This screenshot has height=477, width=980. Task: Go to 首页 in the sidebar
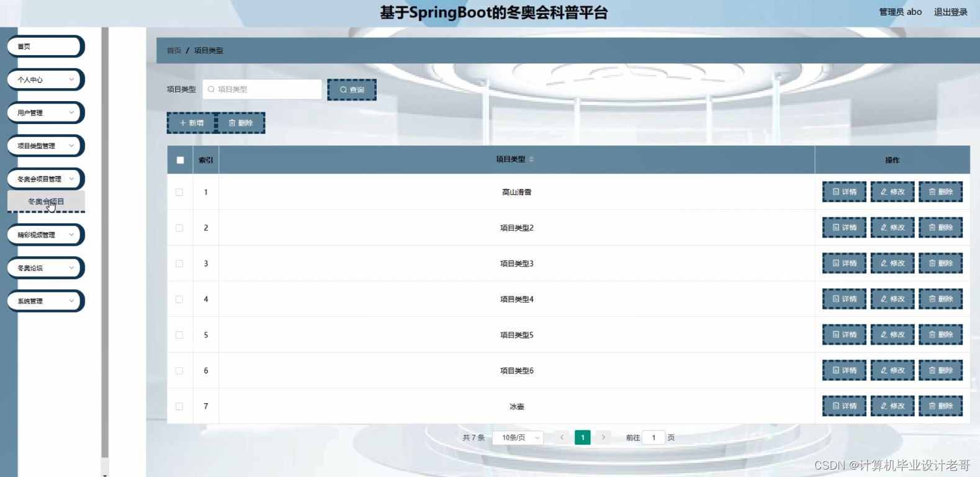click(x=46, y=47)
